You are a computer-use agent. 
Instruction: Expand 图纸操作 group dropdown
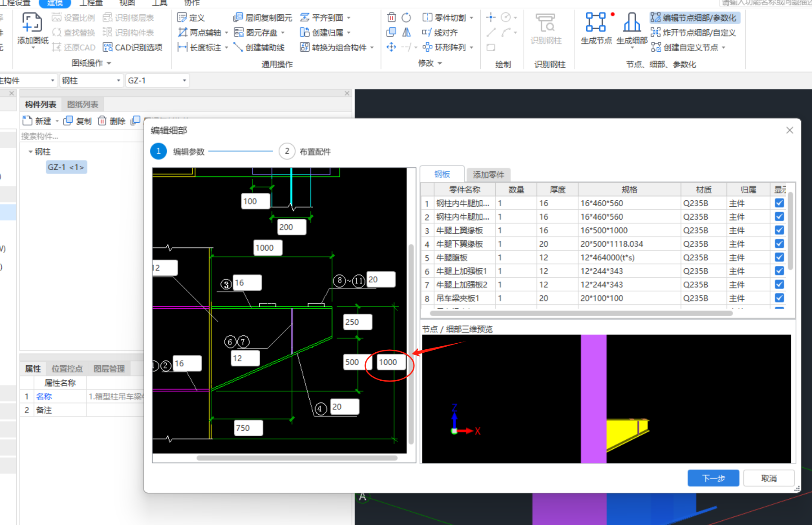[109, 63]
